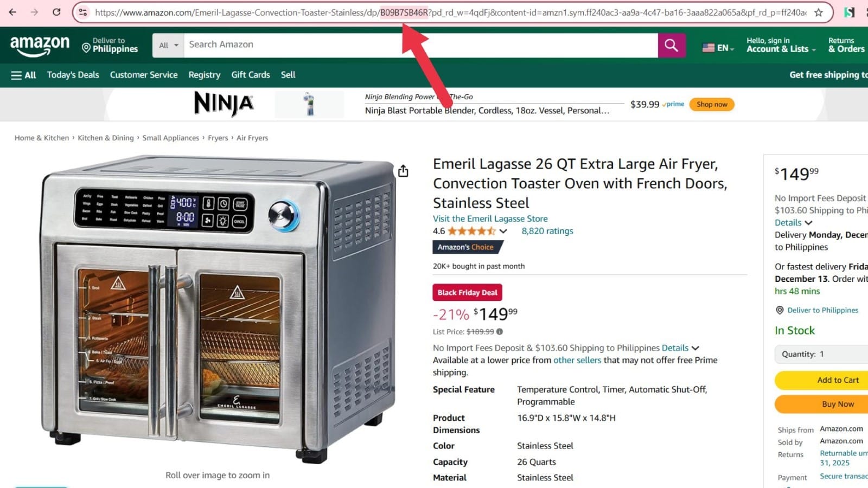Click the list price info icon
This screenshot has width=868, height=488.
tap(500, 332)
